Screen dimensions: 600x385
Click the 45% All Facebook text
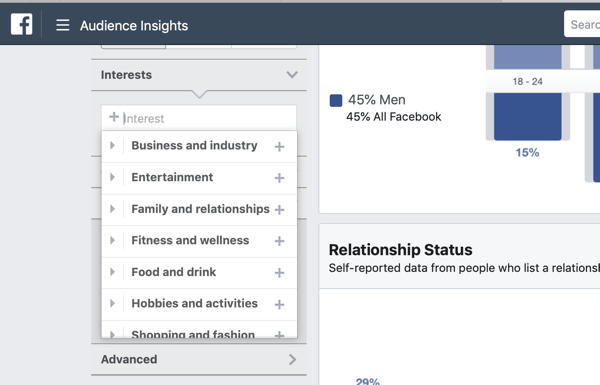[x=393, y=117]
